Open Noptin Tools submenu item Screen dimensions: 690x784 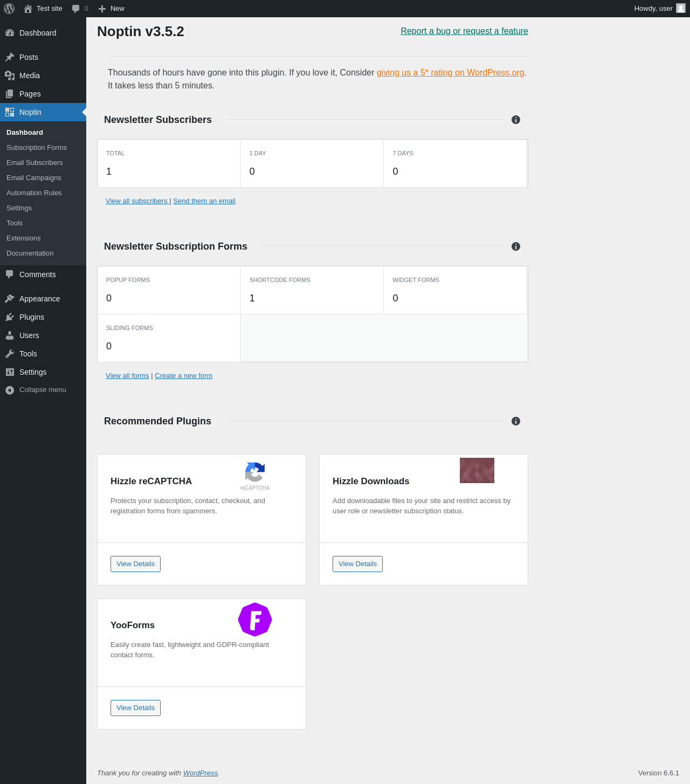(x=15, y=223)
